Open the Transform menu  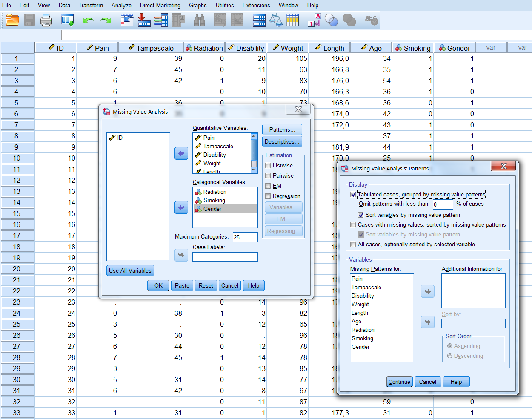click(91, 5)
